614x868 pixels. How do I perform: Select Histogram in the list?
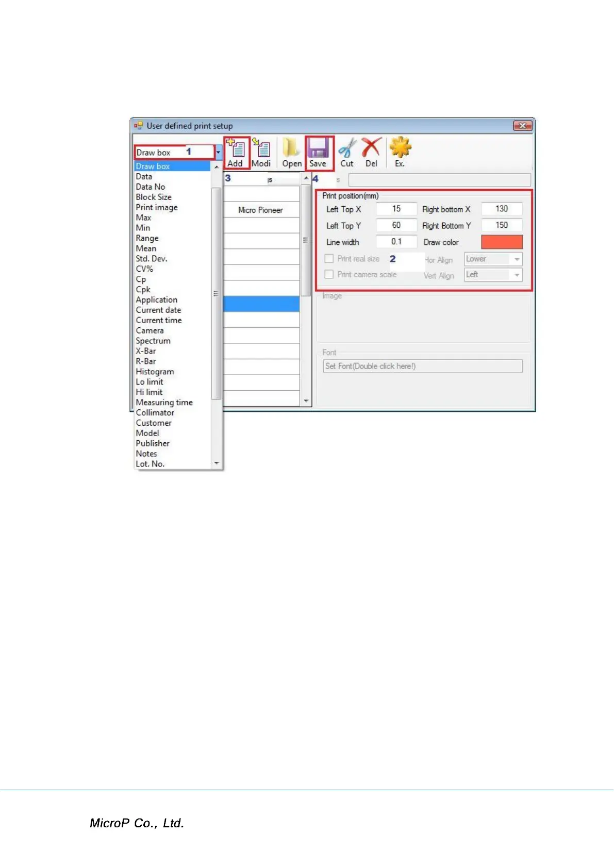tap(172, 372)
